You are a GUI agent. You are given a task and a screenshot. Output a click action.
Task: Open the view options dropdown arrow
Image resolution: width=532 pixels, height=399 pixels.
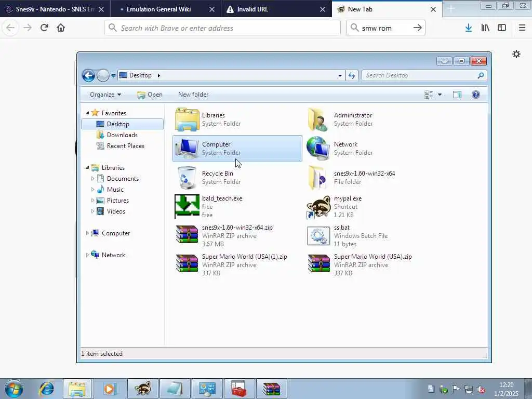440,95
